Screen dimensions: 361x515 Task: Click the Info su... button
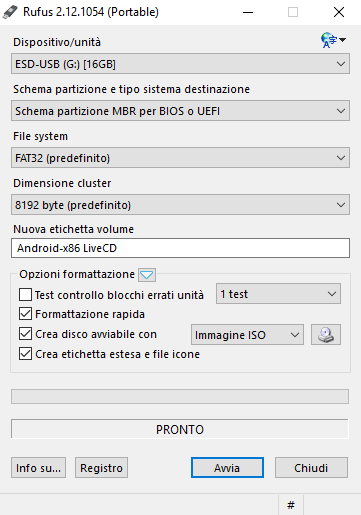coord(38,467)
